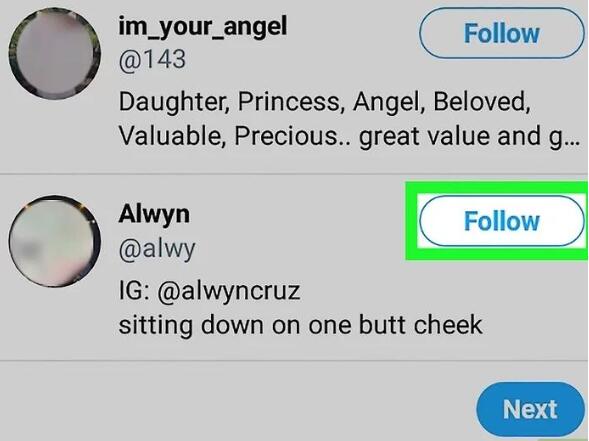Open Alwyn's profile picture
This screenshot has height=441, width=589.
click(x=55, y=241)
